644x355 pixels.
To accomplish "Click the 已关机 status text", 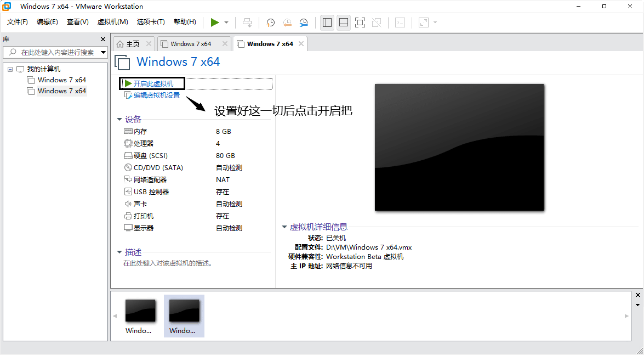I will coord(336,238).
